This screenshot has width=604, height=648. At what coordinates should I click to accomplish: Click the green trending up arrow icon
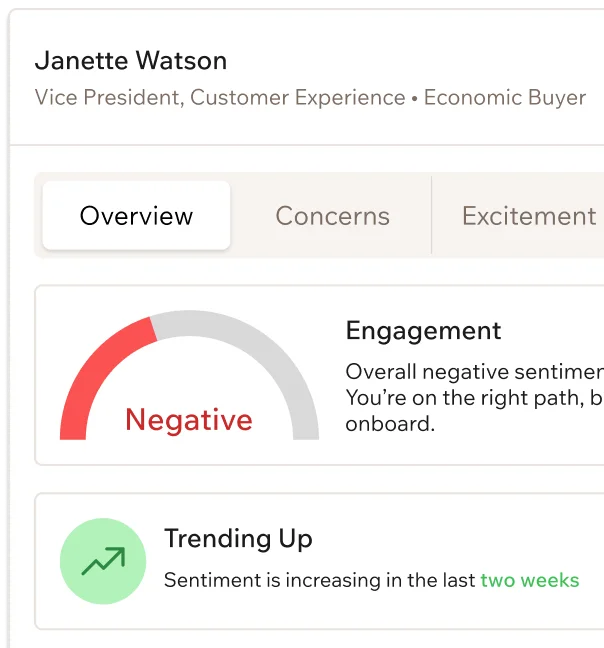click(x=103, y=561)
